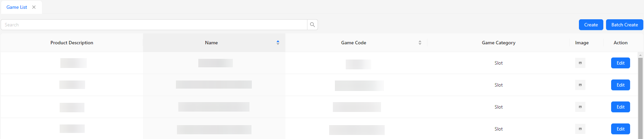Open image thumbnail in third row
Image resolution: width=644 pixels, height=139 pixels.
click(x=580, y=107)
